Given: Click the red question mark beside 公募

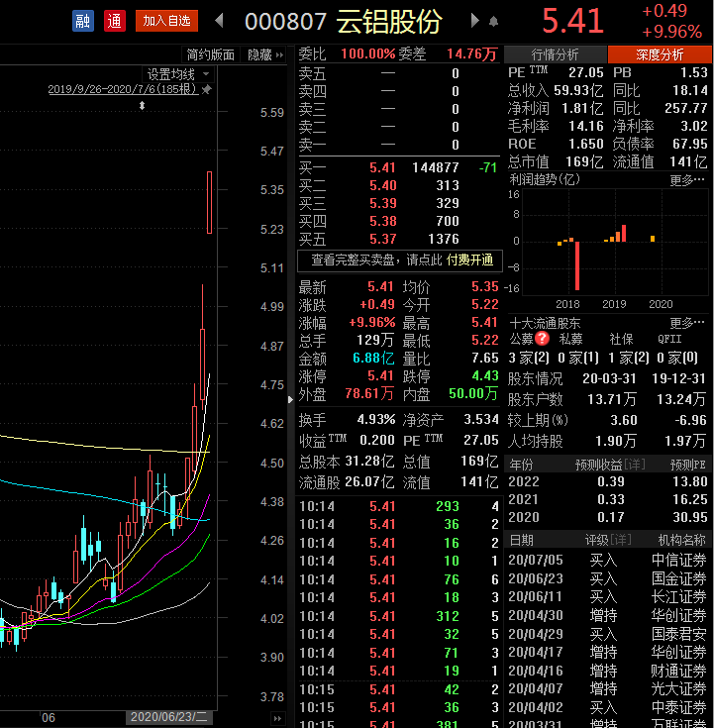Looking at the screenshot, I should [x=543, y=340].
